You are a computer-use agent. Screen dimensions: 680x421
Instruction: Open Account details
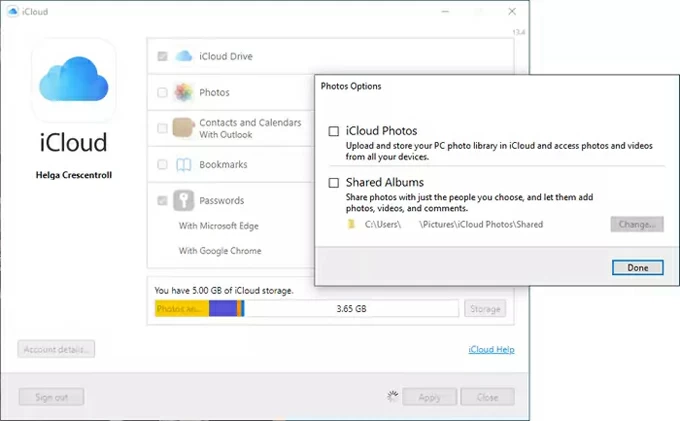(x=56, y=349)
